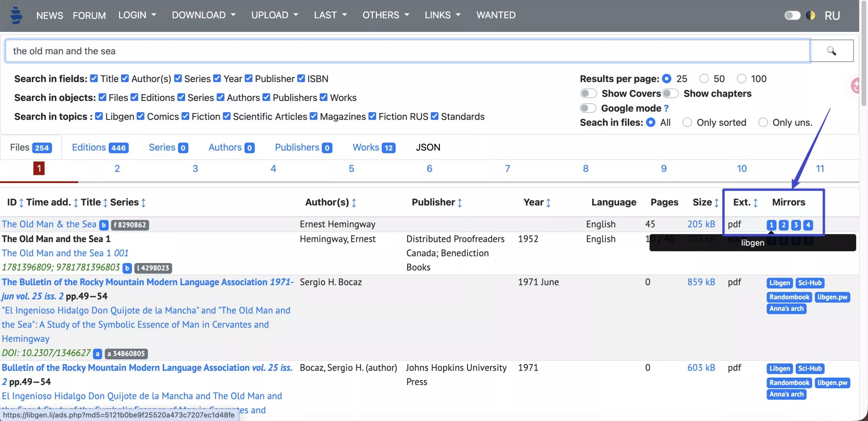This screenshot has width=868, height=421.
Task: Switch to the JSON tab
Action: 428,147
